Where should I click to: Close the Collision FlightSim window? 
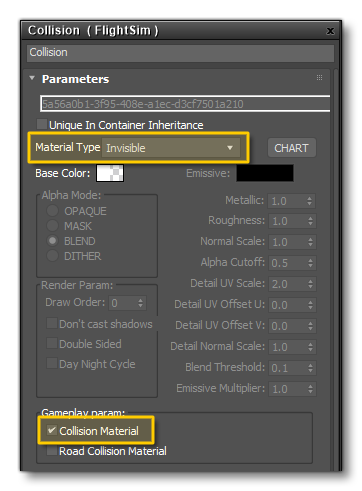click(330, 31)
